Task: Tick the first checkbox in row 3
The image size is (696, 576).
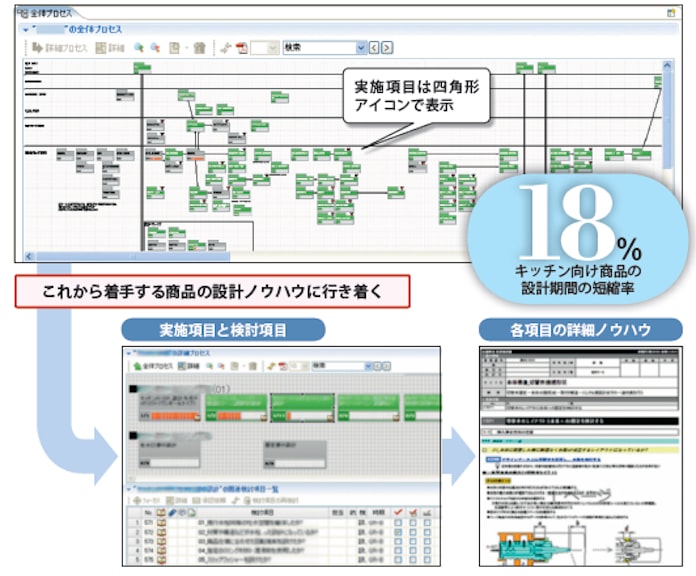Action: click(x=398, y=541)
